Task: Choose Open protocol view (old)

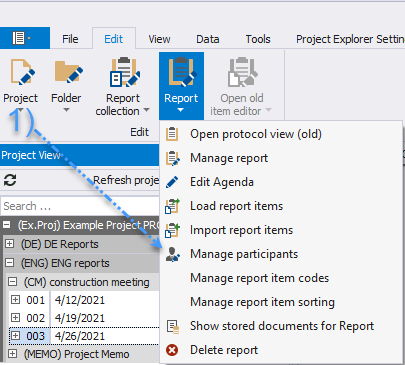Action: click(x=281, y=134)
